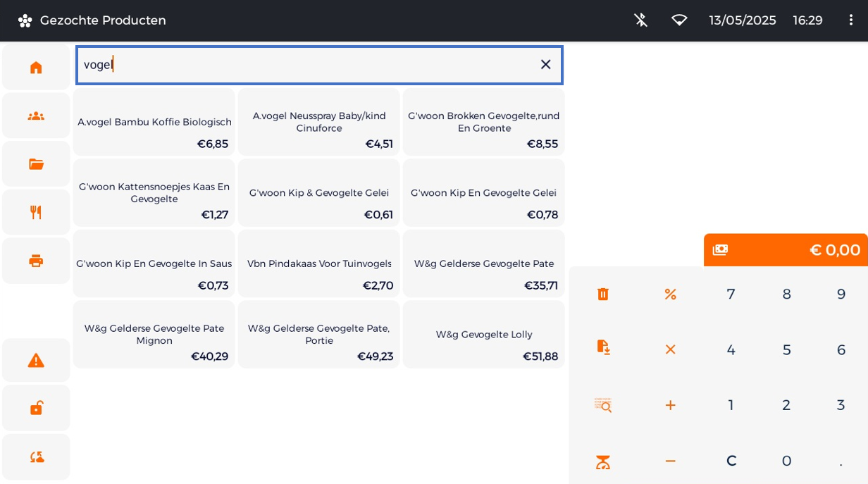The image size is (868, 484).
Task: Select A.vogel Bambu Koffie Biologisch product
Action: (154, 122)
